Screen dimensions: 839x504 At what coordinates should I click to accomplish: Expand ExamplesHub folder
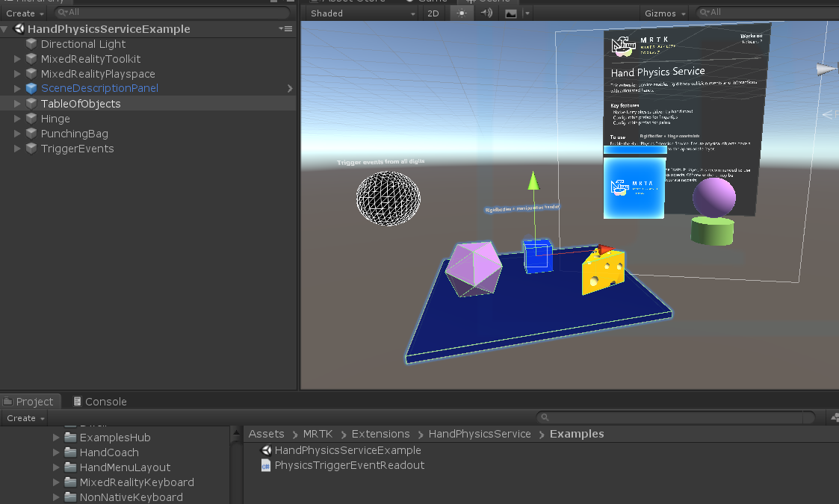point(55,437)
